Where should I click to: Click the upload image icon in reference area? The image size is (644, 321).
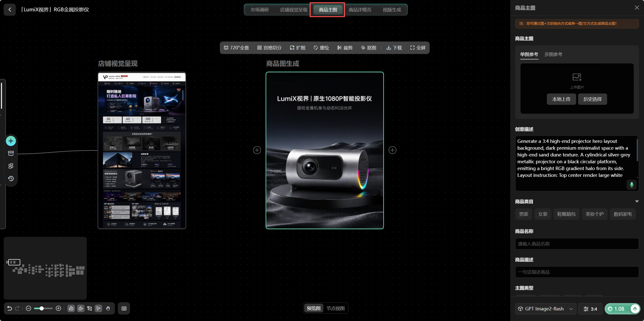click(x=577, y=77)
